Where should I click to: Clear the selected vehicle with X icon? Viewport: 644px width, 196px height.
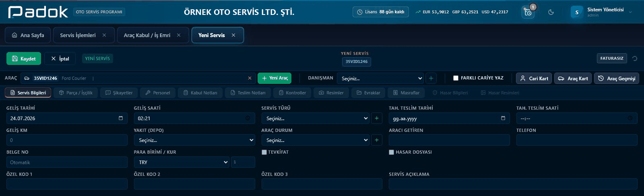pyautogui.click(x=250, y=78)
